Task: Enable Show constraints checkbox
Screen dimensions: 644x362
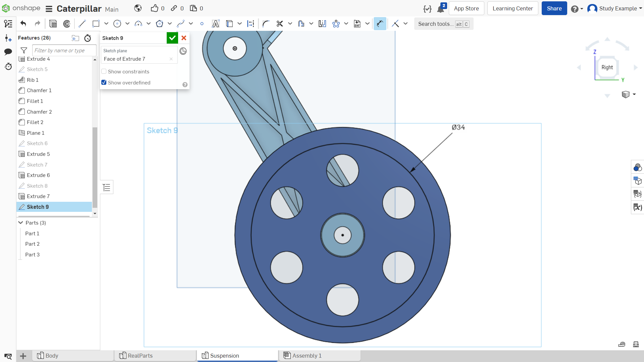Action: [x=104, y=71]
